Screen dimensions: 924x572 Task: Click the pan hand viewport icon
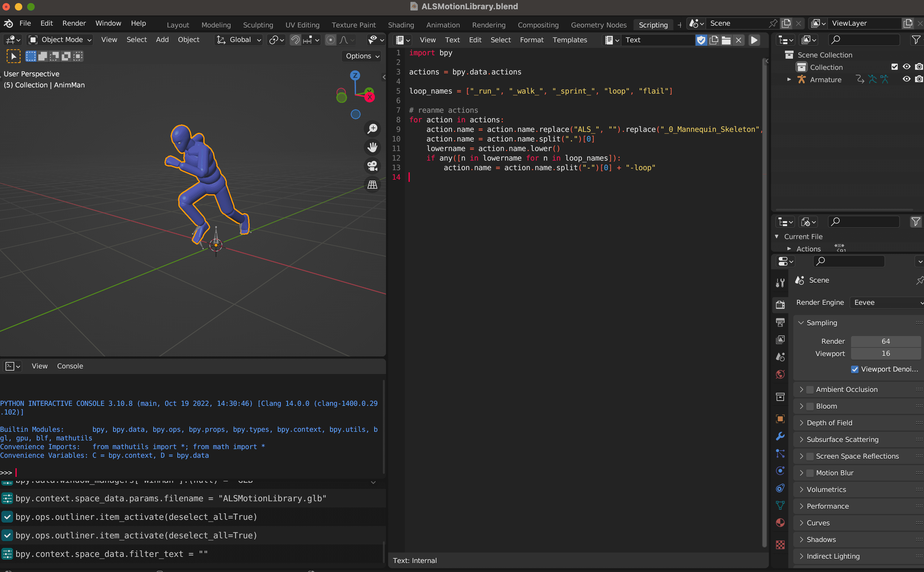click(x=372, y=147)
